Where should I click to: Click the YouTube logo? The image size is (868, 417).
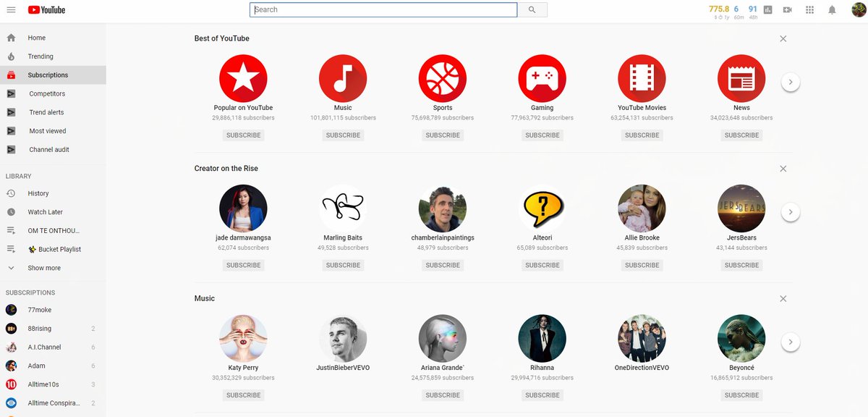click(46, 9)
